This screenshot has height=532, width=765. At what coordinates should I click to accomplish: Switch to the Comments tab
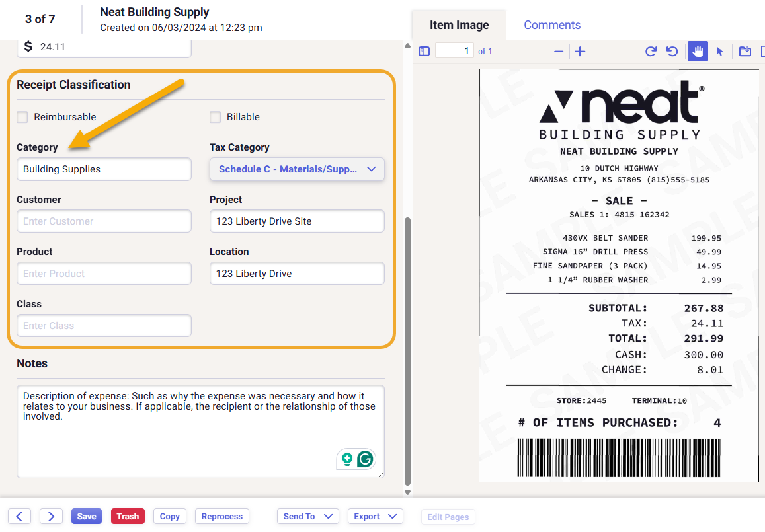(x=552, y=25)
